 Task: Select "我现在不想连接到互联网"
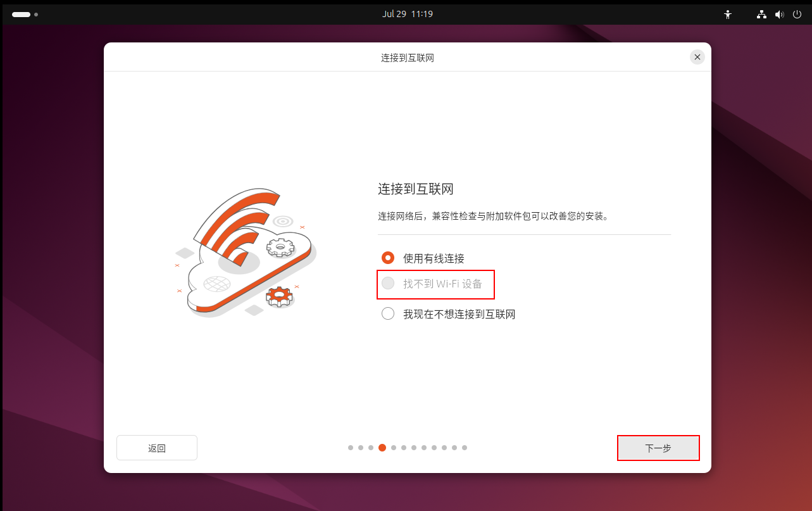pos(388,313)
